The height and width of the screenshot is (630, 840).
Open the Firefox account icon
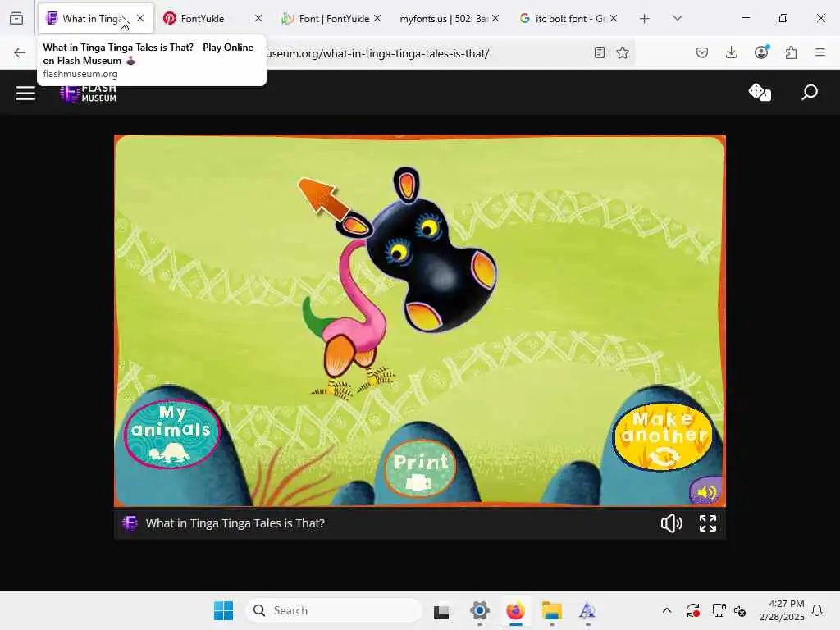click(761, 52)
